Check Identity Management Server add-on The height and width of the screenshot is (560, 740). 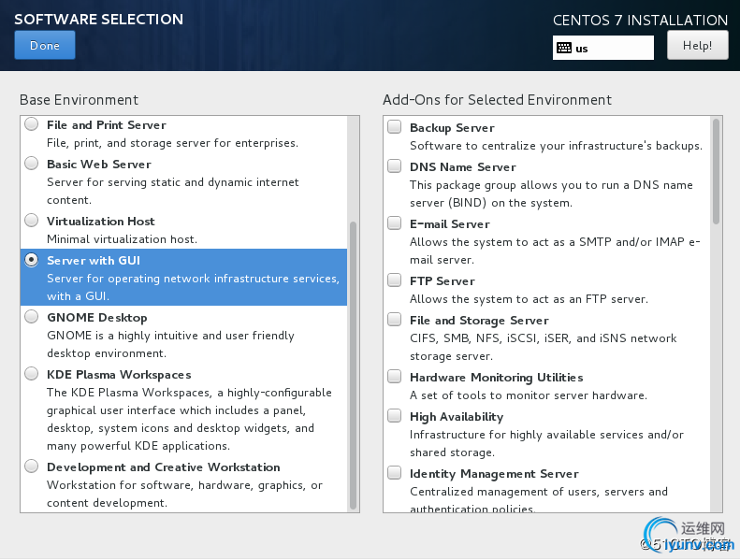pos(395,473)
